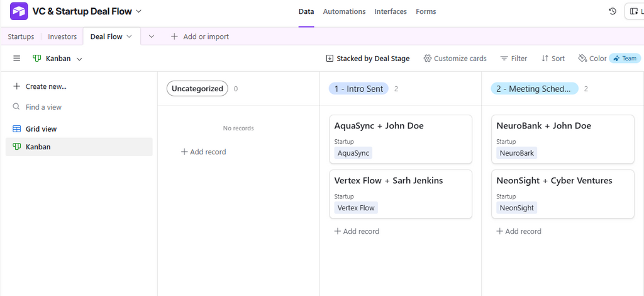Click the NeonSight startup chip
This screenshot has width=644, height=296.
[517, 208]
